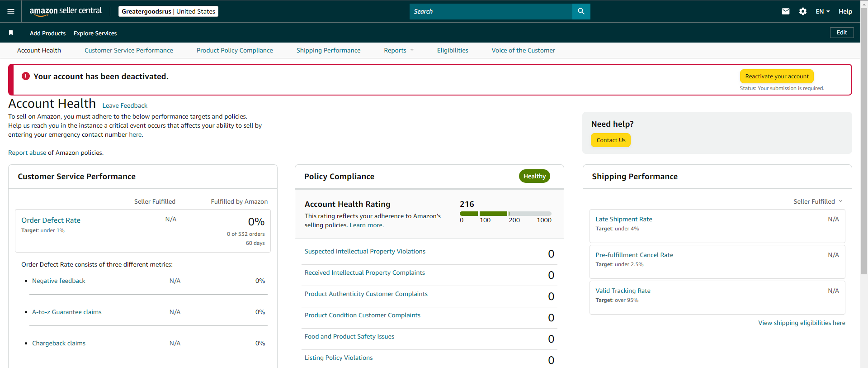Image resolution: width=868 pixels, height=368 pixels.
Task: Click the search magnifier button
Action: click(x=581, y=11)
